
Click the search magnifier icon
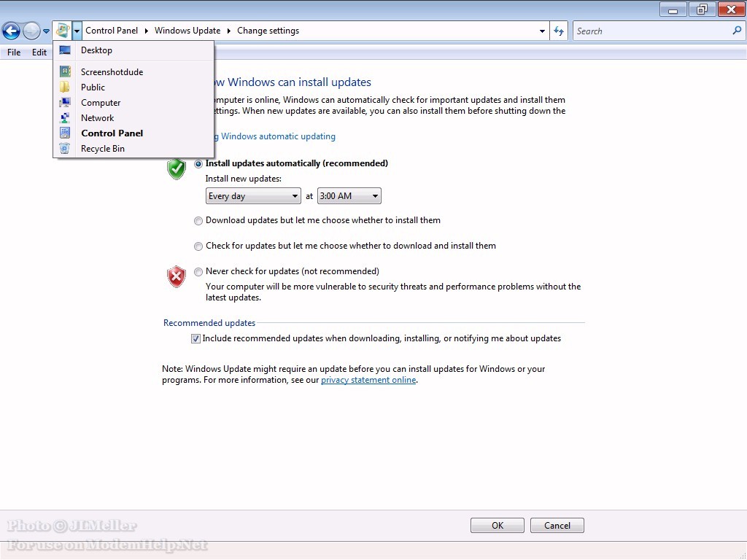737,31
